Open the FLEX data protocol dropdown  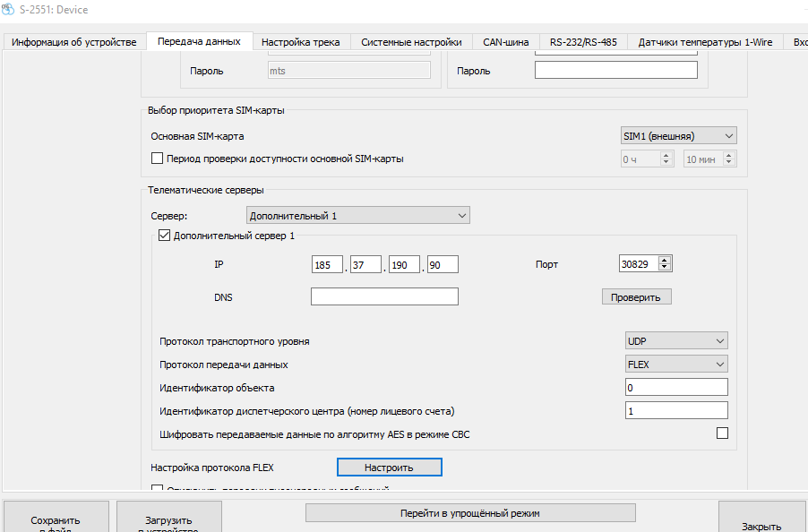(x=676, y=365)
